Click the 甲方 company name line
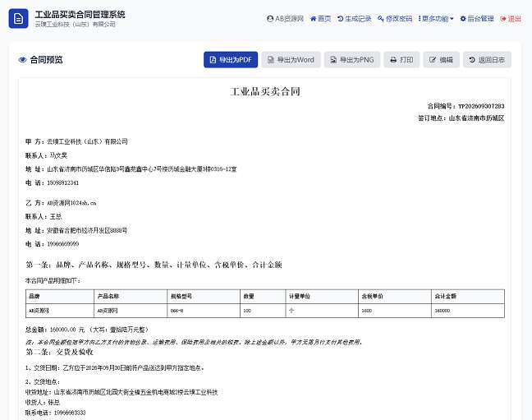This screenshot has width=532, height=420. pos(76,141)
